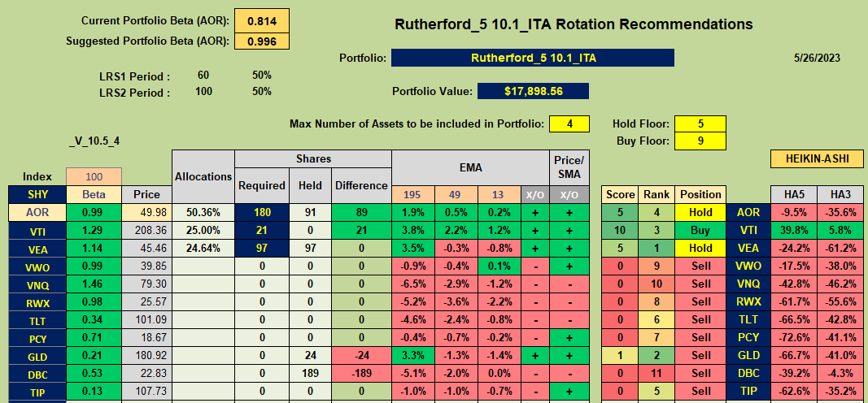Select AOR required shares 180
This screenshot has height=403, width=868.
pos(262,212)
